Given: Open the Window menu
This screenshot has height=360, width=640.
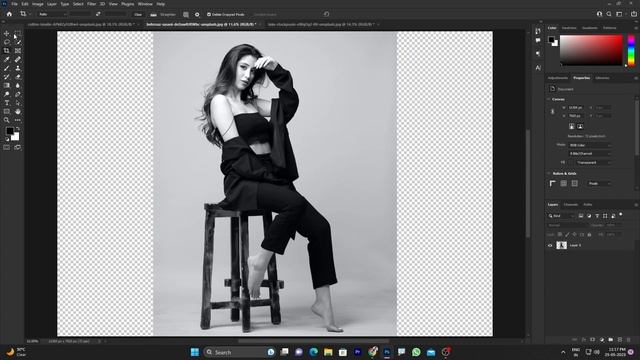Looking at the screenshot, I should pyautogui.click(x=145, y=4).
